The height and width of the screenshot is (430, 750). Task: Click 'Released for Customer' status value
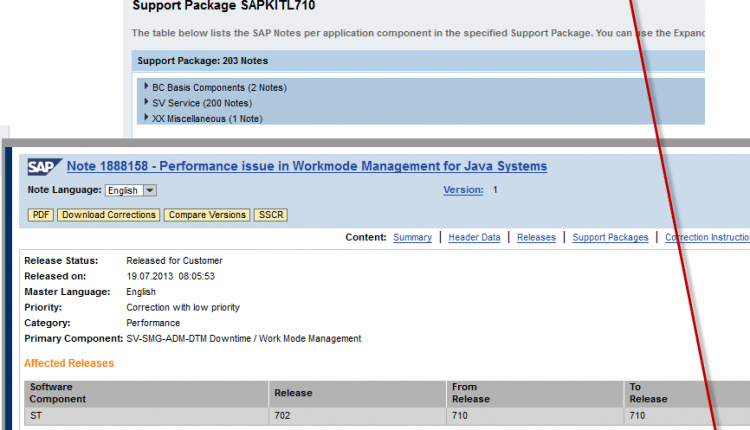174,261
